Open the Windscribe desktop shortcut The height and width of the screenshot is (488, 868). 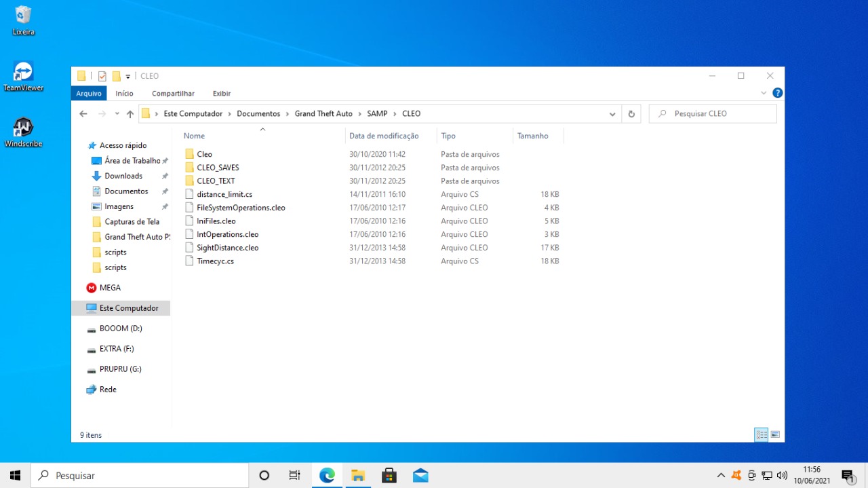(23, 132)
